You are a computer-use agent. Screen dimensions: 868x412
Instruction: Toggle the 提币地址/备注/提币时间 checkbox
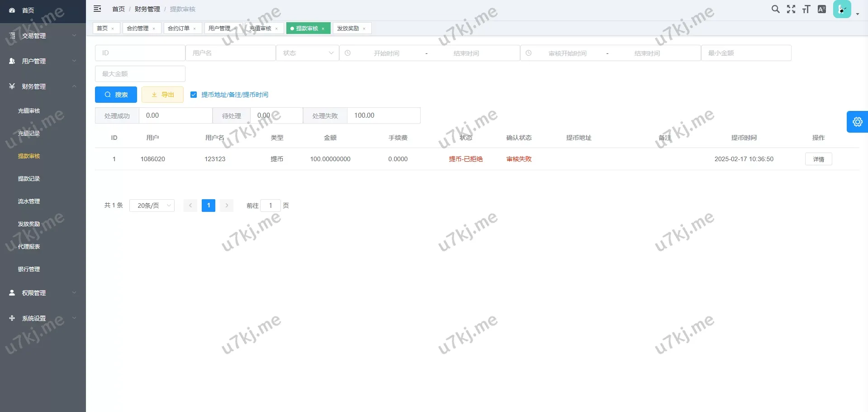coord(194,95)
